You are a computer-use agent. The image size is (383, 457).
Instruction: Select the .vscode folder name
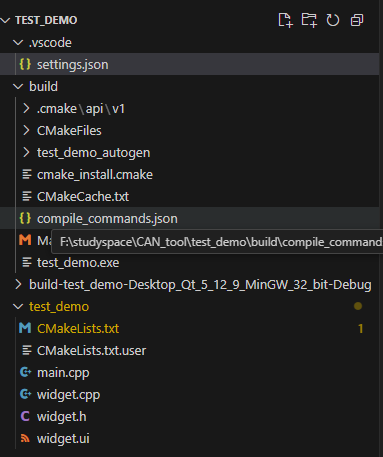click(x=50, y=43)
